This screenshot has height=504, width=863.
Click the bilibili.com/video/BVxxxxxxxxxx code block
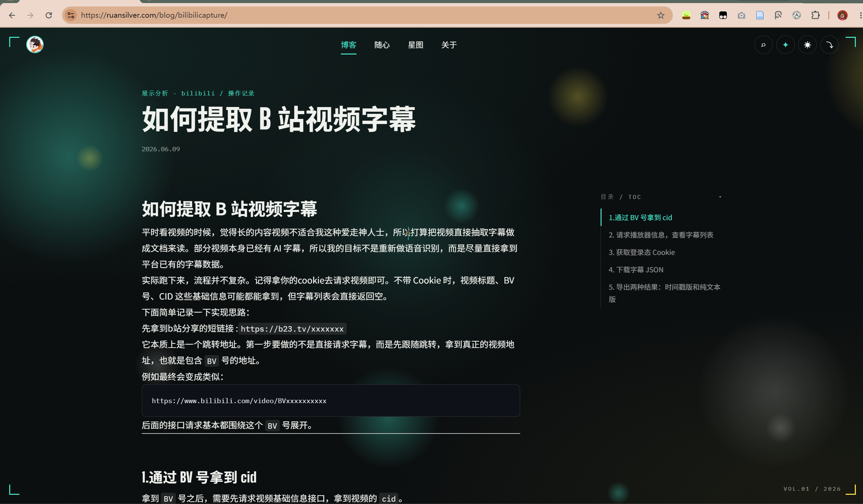click(x=331, y=401)
